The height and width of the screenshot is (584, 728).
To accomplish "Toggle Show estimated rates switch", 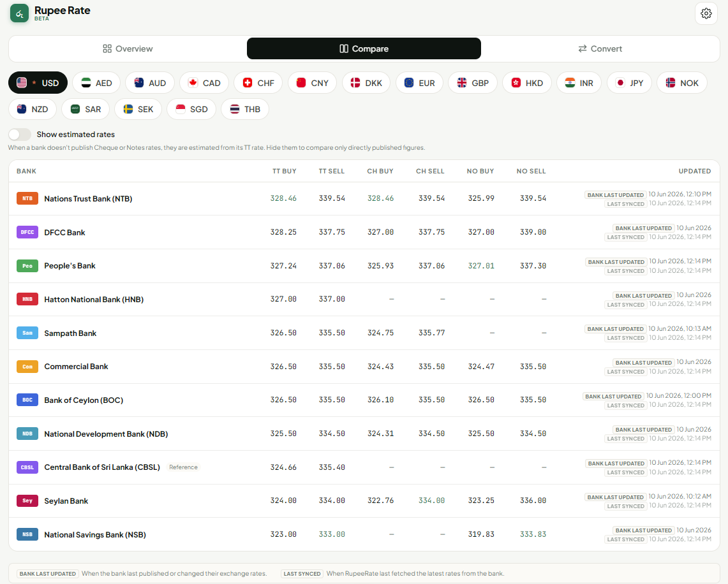I will [20, 134].
